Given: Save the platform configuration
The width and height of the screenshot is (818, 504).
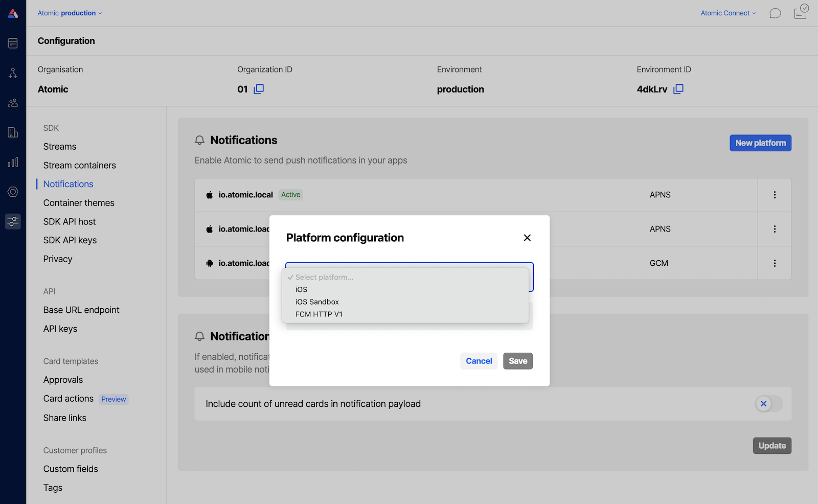Looking at the screenshot, I should (x=518, y=361).
